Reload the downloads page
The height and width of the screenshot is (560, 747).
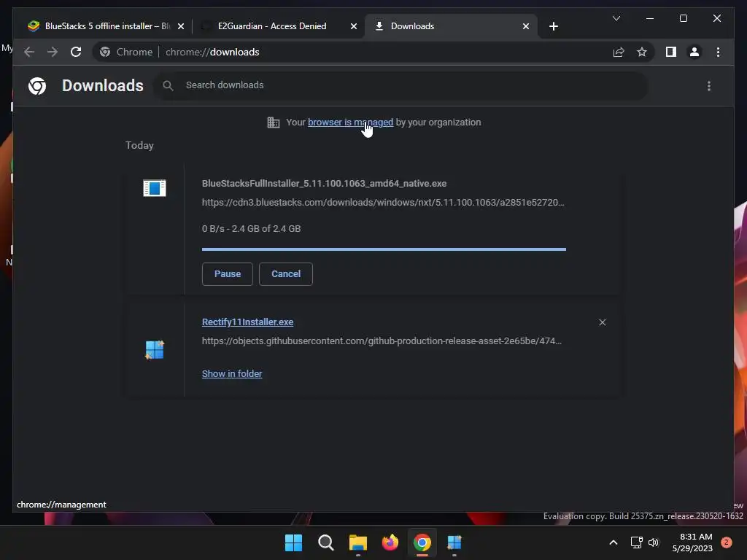[x=76, y=52]
